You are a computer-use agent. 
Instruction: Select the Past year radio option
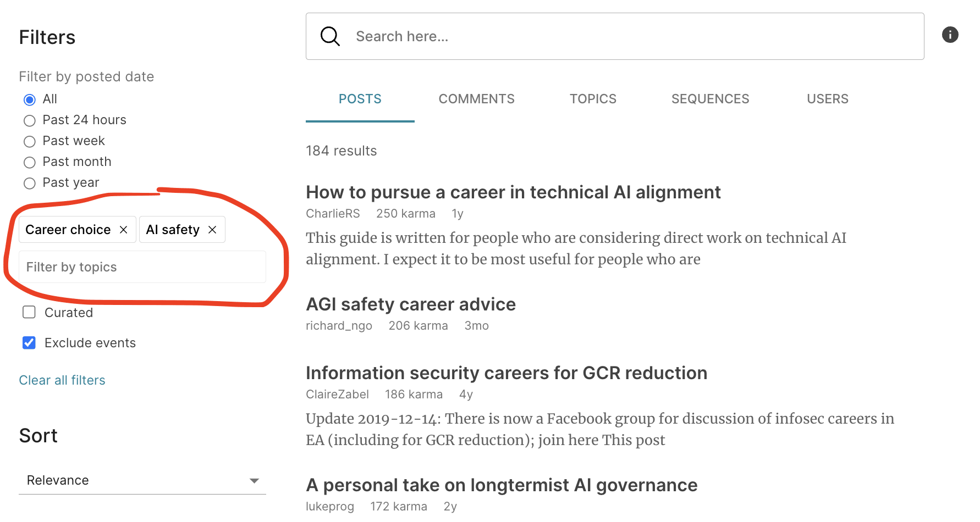pos(30,183)
